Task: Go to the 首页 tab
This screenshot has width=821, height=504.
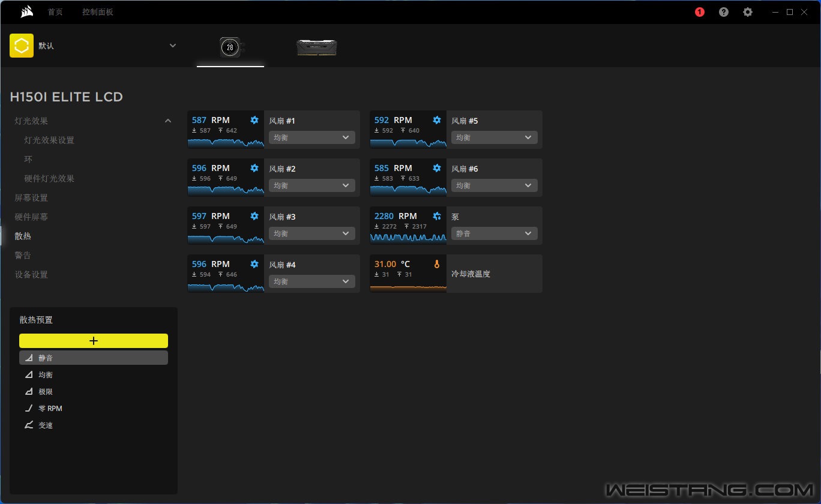Action: (x=55, y=12)
